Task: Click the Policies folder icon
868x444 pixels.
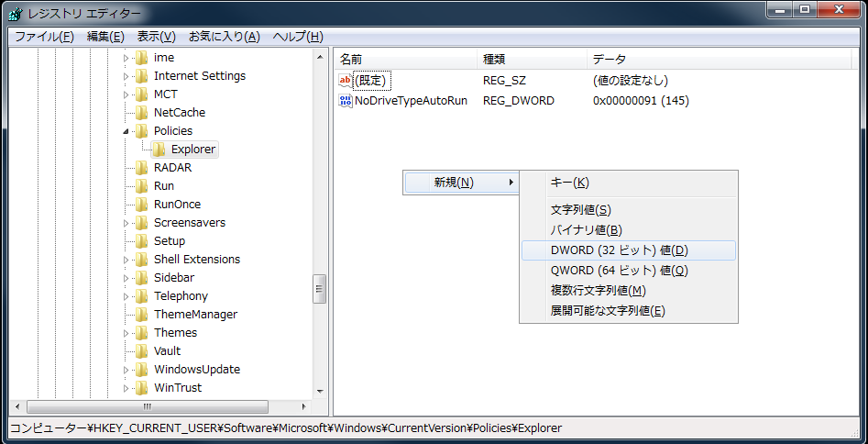Action: [141, 131]
